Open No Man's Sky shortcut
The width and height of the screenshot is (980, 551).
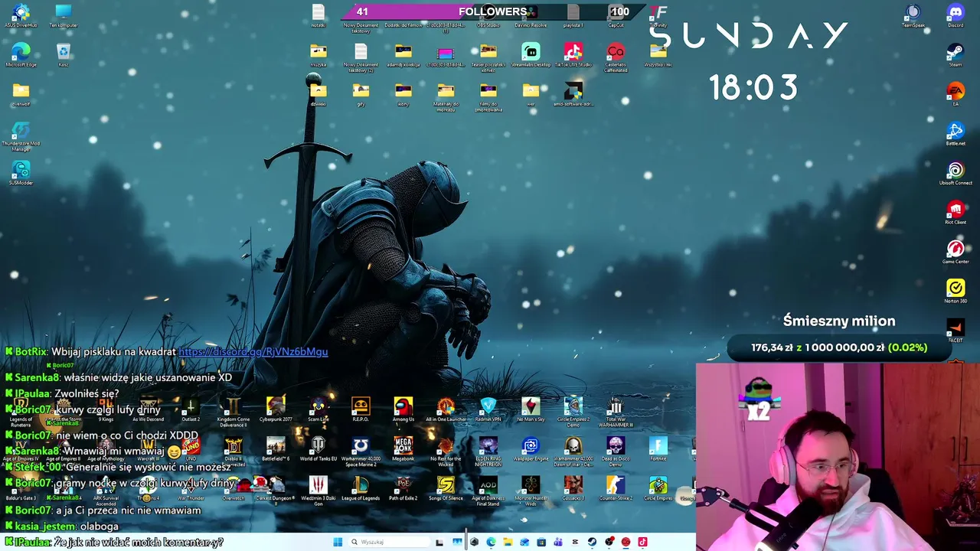(531, 409)
